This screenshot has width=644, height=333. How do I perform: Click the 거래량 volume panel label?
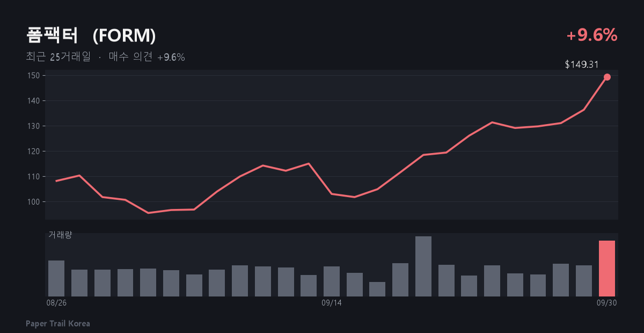point(60,235)
